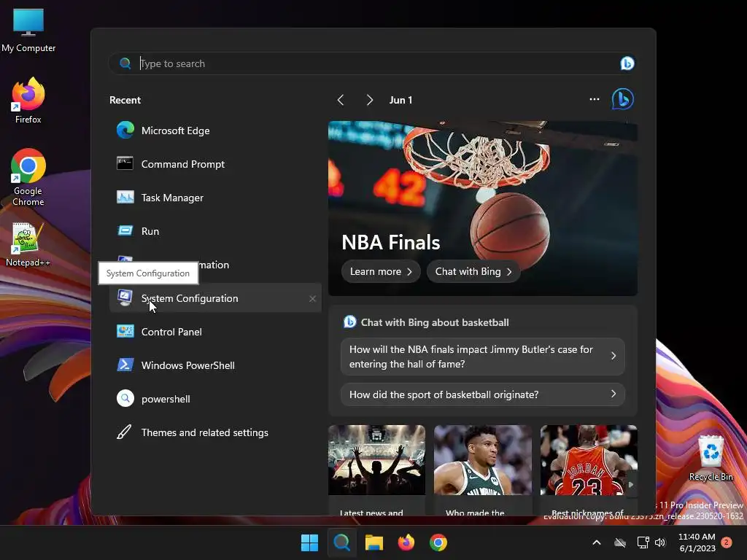Open the large Bing Chat button

coord(623,99)
